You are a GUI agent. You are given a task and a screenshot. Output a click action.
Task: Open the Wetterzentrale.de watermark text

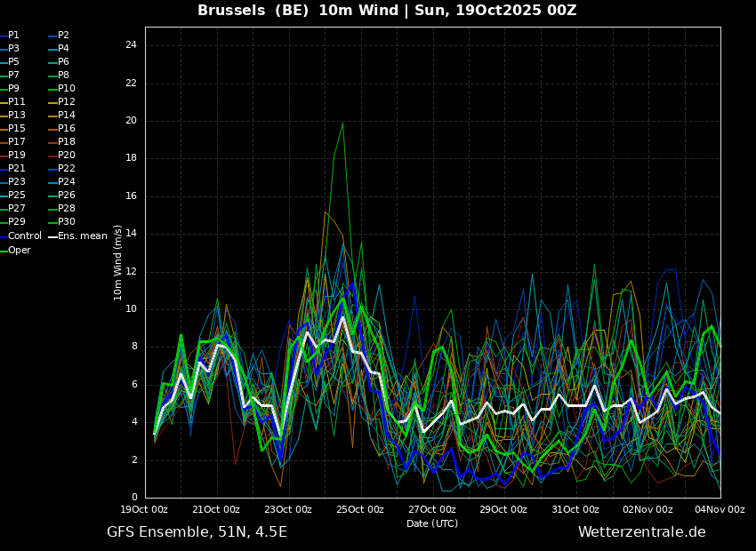(642, 531)
